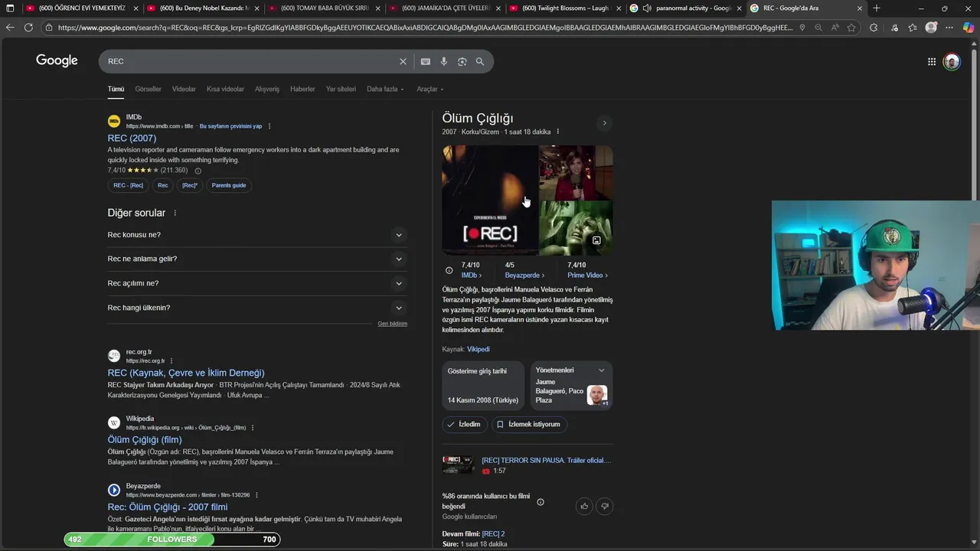The width and height of the screenshot is (980, 551).
Task: Open the Prime Video rating link
Action: click(x=587, y=275)
